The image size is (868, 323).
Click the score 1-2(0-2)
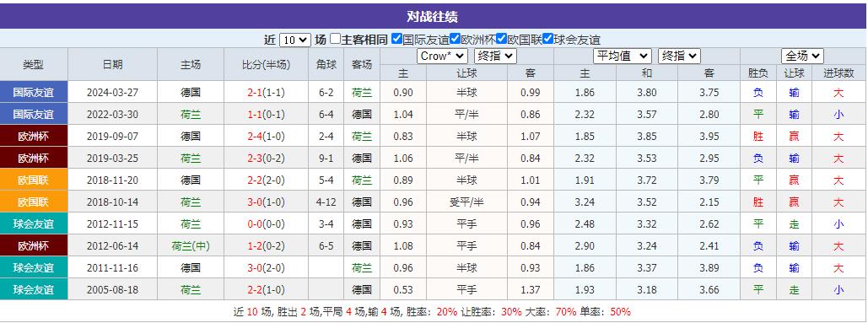pyautogui.click(x=267, y=246)
